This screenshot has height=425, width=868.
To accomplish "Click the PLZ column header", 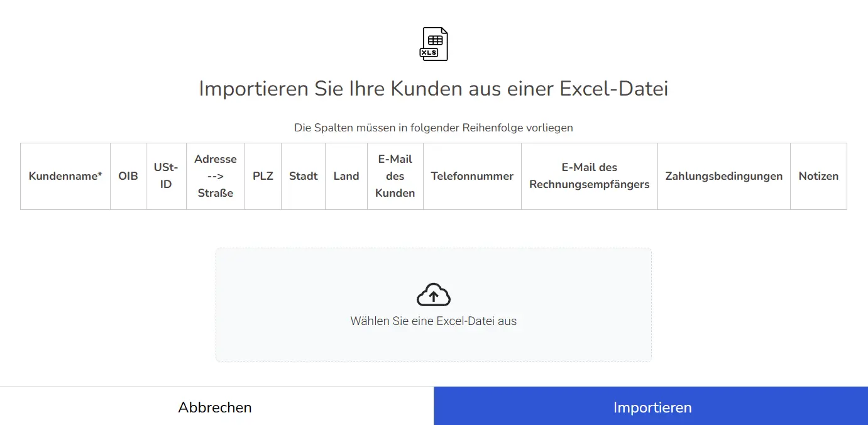I will tap(263, 176).
